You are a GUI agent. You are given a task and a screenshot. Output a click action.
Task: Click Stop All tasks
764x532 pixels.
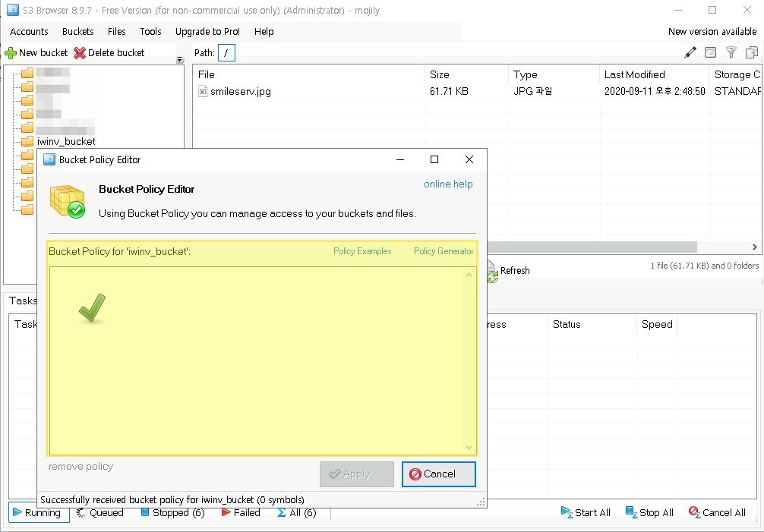[x=649, y=512]
